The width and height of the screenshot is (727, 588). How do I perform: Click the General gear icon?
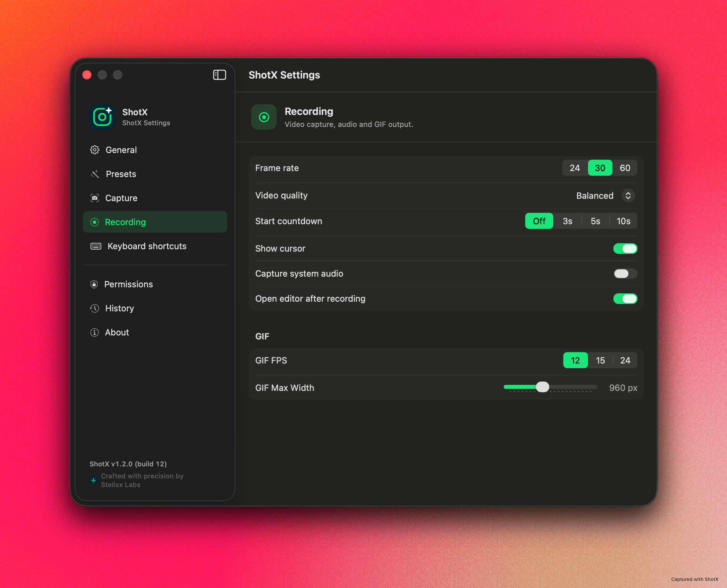(95, 150)
